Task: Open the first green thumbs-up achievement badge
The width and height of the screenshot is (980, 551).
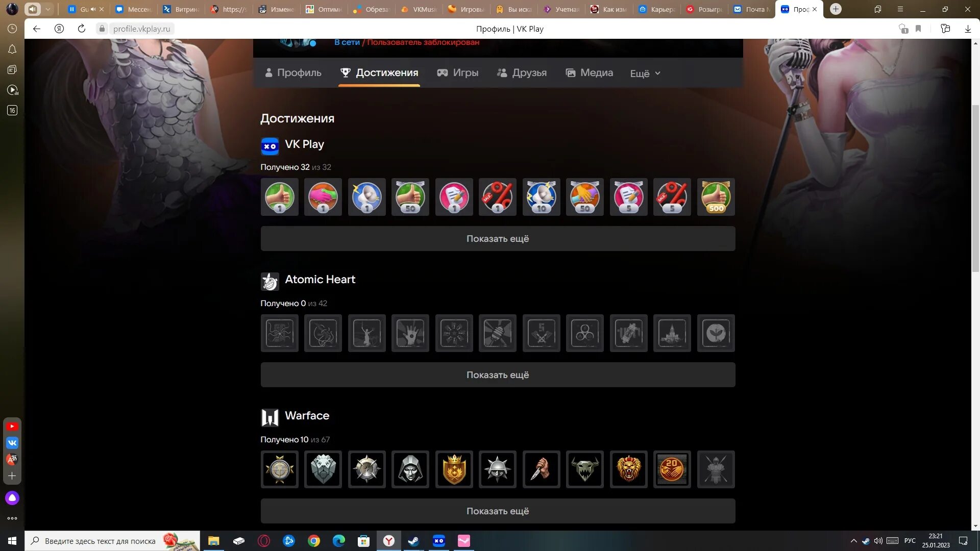Action: click(279, 197)
